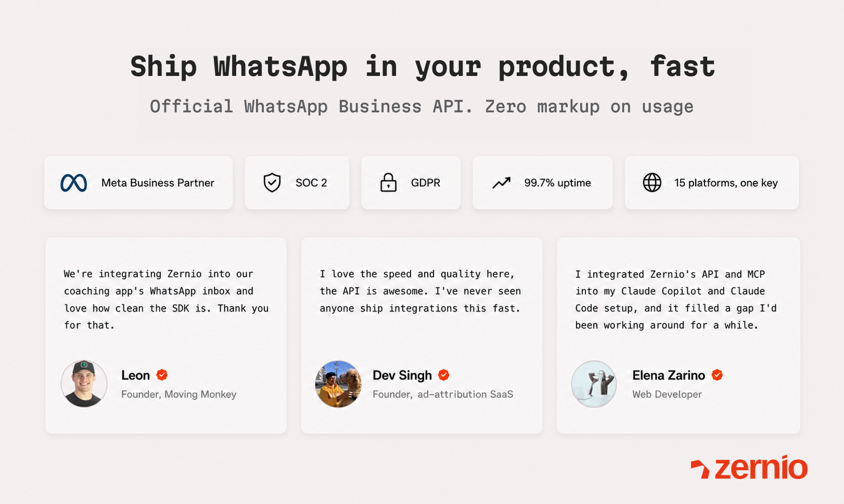Click the headline "Ship WhatsApp in your product, fast"

pos(423,67)
